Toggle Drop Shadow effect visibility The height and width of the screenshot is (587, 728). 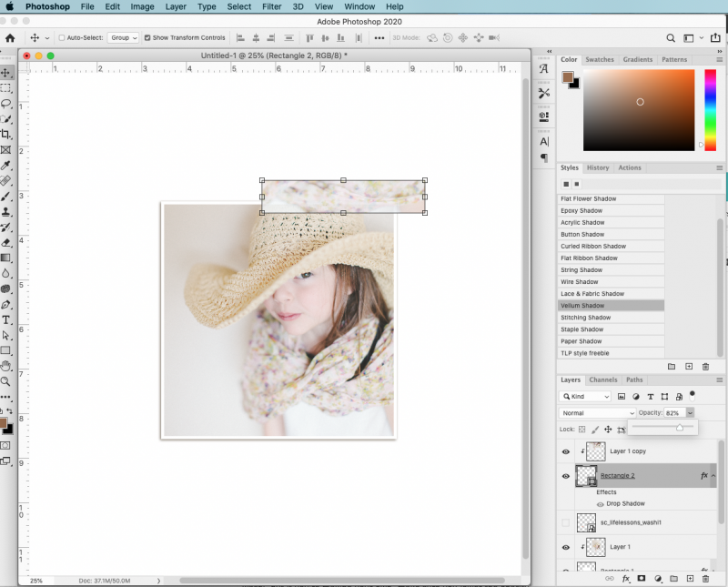600,504
